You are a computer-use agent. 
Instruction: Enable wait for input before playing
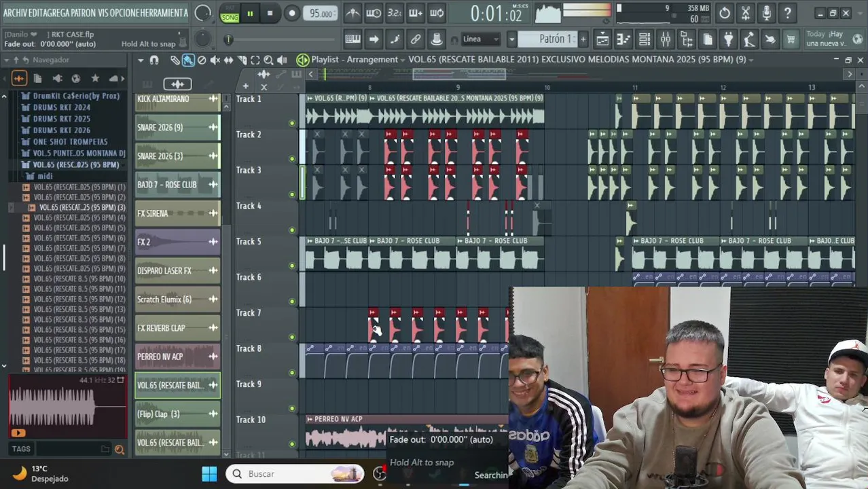(374, 13)
